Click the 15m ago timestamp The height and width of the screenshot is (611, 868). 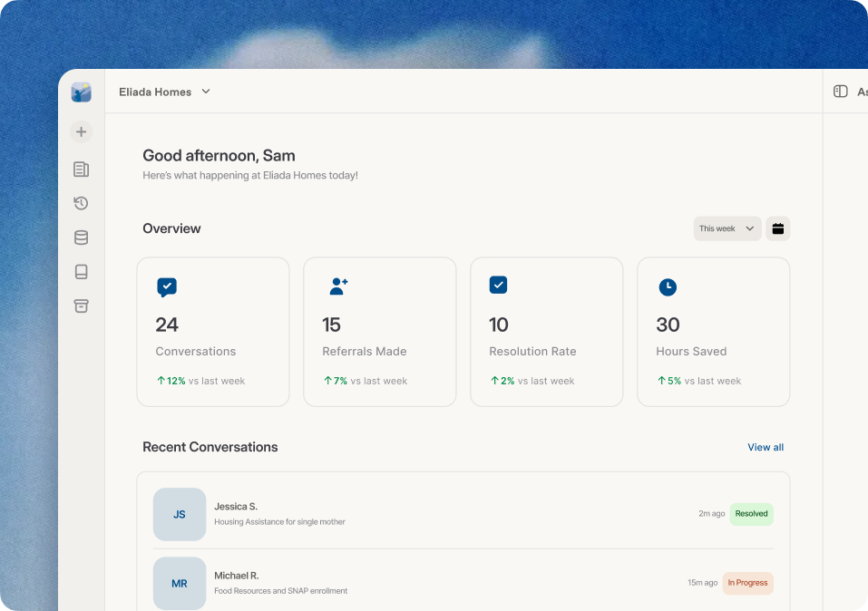tap(703, 583)
